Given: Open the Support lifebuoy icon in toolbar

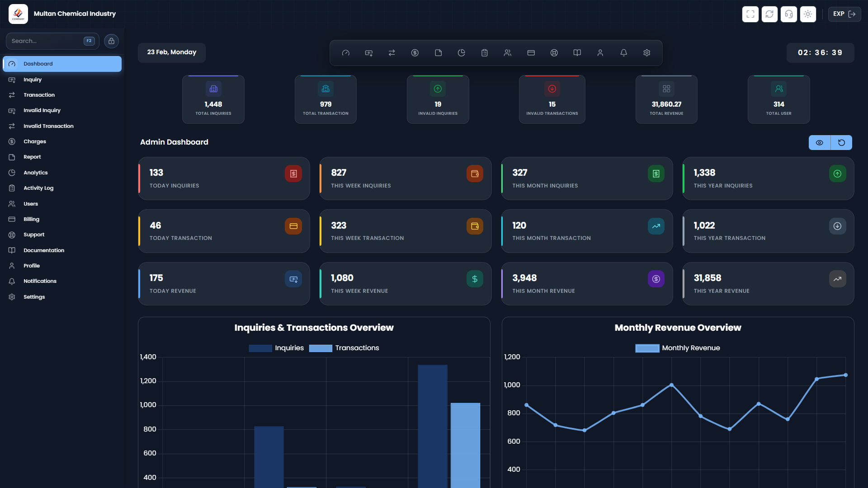Looking at the screenshot, I should point(554,52).
